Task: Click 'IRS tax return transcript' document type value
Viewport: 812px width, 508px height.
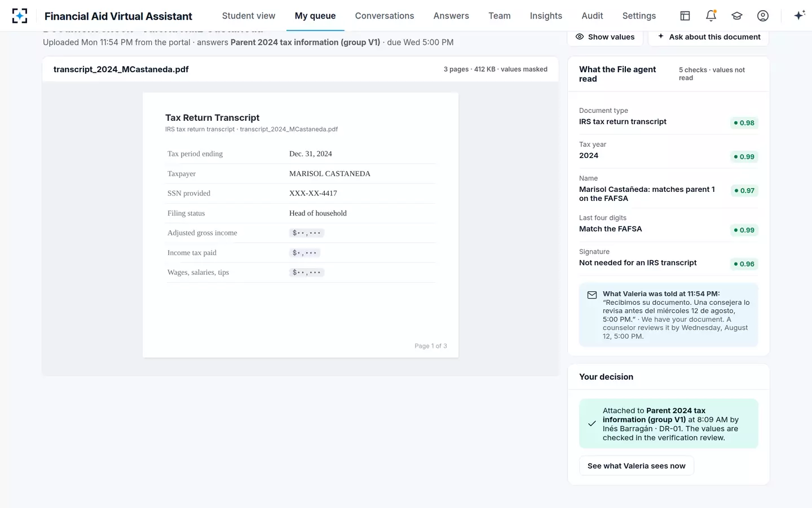Action: click(x=623, y=122)
